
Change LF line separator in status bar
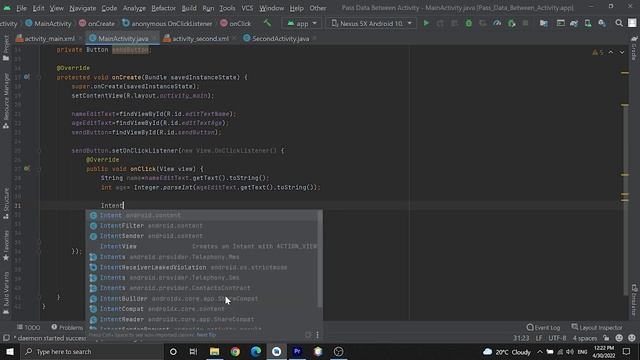539,338
